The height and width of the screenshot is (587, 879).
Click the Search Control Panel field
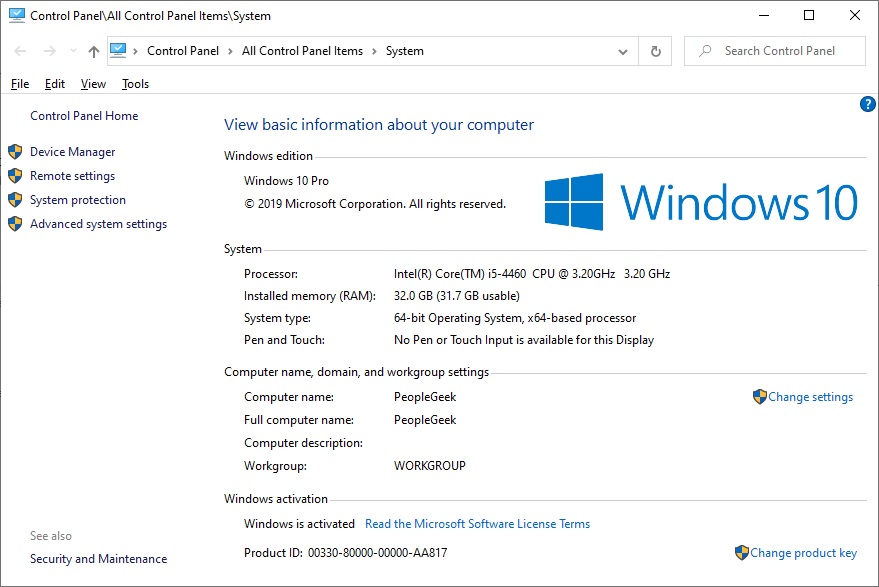775,51
